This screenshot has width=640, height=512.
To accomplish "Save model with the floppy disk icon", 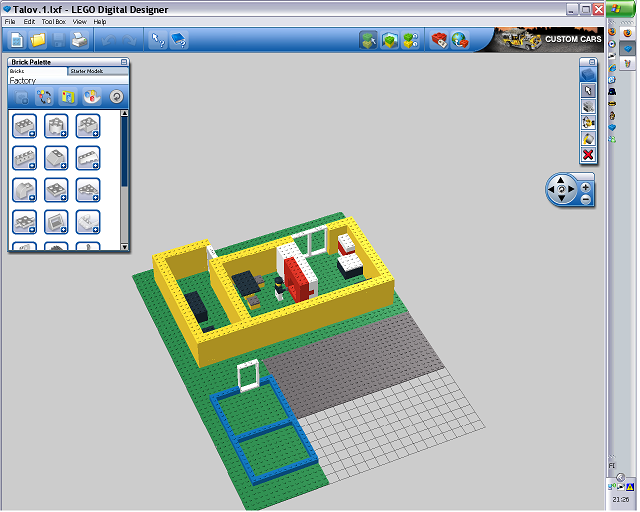I will (x=58, y=40).
